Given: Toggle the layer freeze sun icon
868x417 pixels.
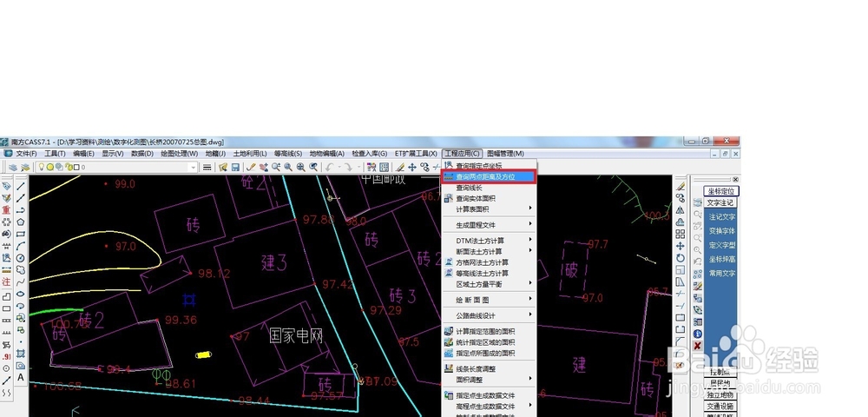Looking at the screenshot, I should (x=49, y=168).
